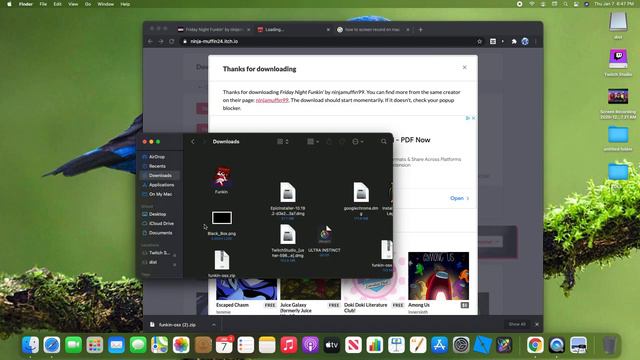Open Finder action menu with ellipsis icon
Viewport: 640px width, 360px height.
(x=358, y=142)
